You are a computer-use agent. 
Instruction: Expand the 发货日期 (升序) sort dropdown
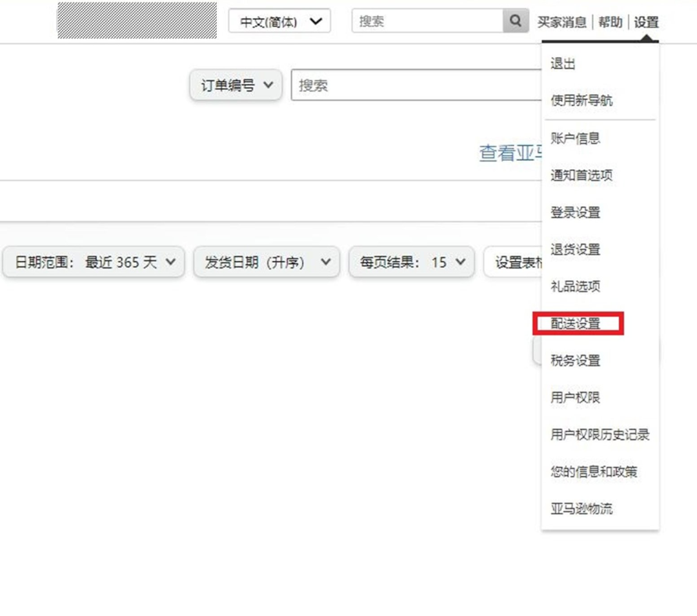click(x=267, y=262)
